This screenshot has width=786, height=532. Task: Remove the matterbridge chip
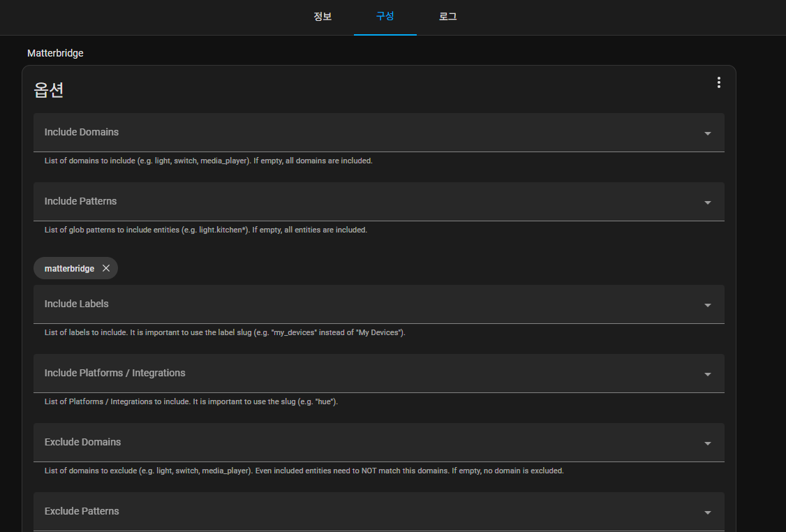[x=106, y=268]
